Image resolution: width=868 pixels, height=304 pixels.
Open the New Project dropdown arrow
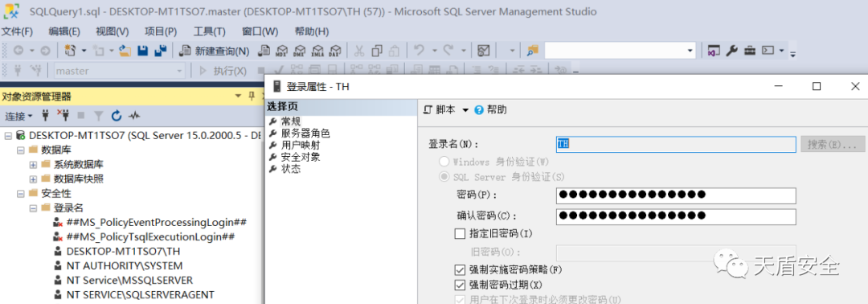coord(84,51)
